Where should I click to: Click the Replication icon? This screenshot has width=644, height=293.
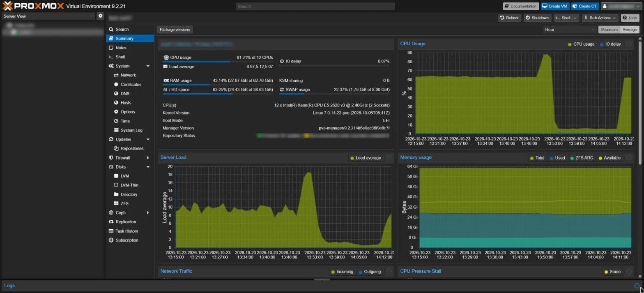tap(111, 222)
